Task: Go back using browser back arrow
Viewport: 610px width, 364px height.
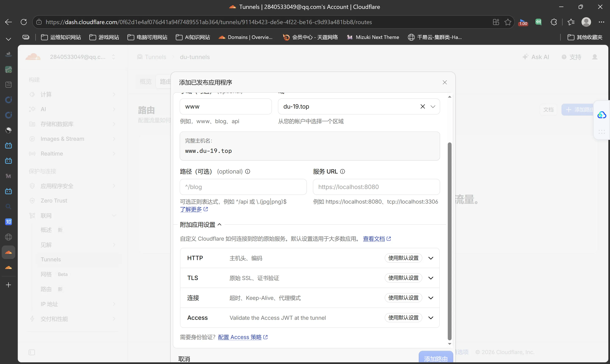Action: 9,22
